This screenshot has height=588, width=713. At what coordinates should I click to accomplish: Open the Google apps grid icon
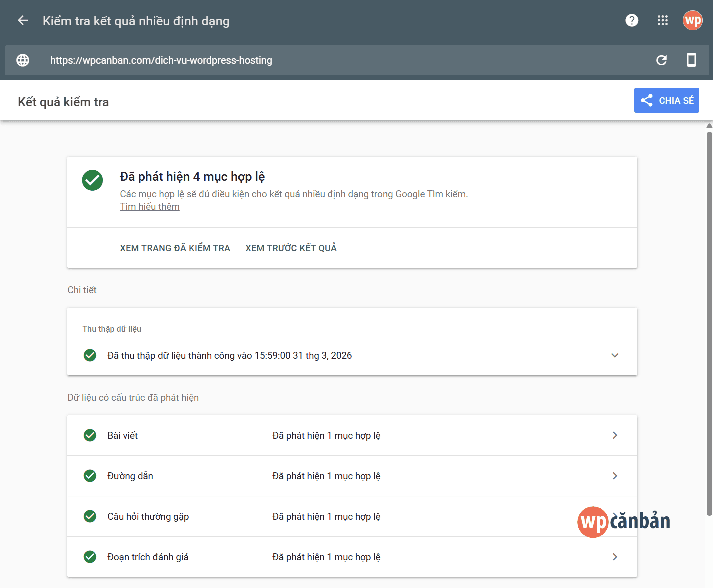[662, 20]
